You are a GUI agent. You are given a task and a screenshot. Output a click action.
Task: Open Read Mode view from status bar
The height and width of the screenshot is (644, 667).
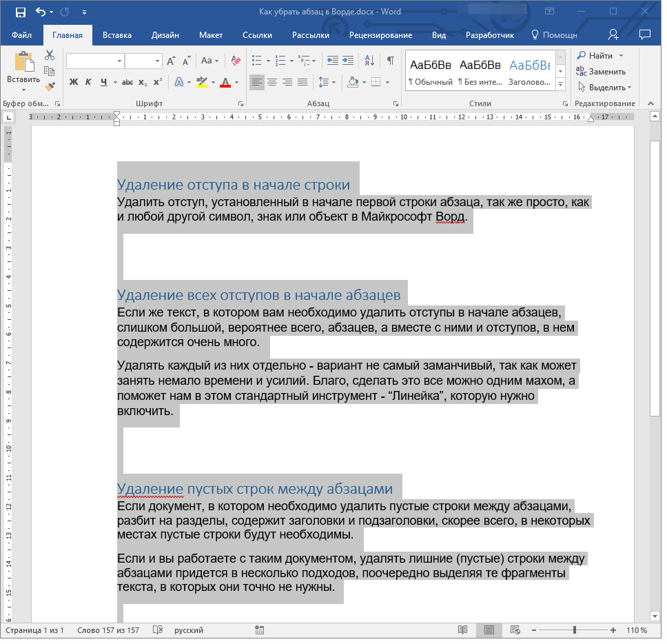462,630
